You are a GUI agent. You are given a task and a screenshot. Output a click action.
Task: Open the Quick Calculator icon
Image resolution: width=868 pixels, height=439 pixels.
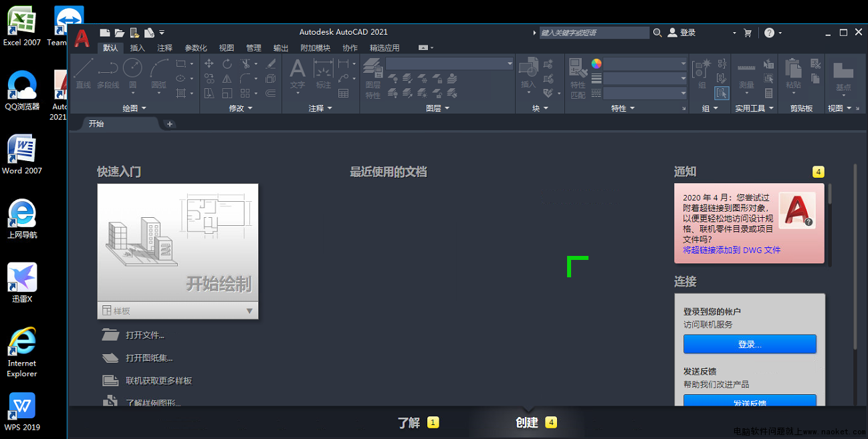[769, 94]
